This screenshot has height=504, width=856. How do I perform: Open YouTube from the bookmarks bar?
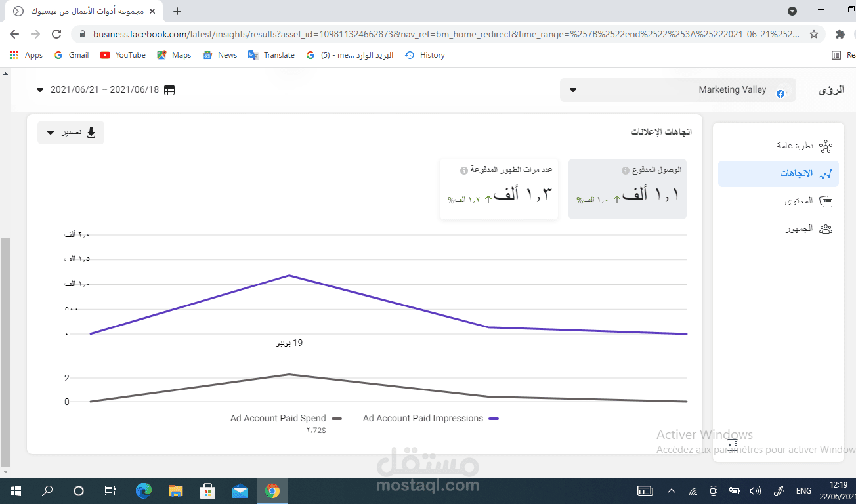click(122, 54)
